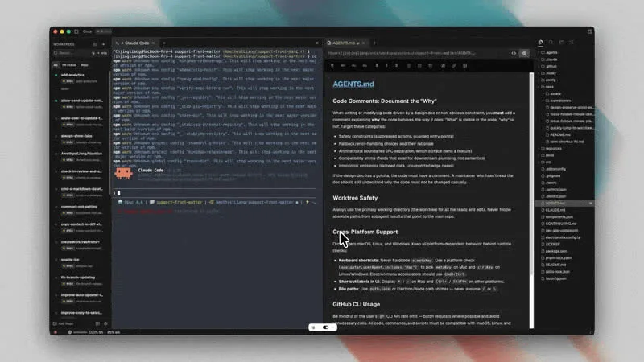This screenshot has height=362, width=644.
Task: Select the middle worktree filter tab
Action: pyautogui.click(x=69, y=65)
